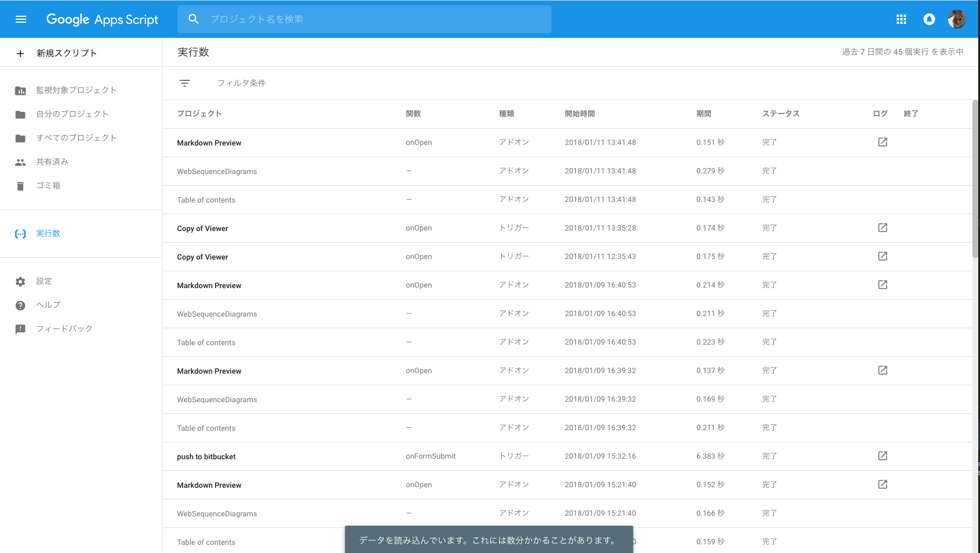Select the 実行数 sidebar item

[x=48, y=233]
